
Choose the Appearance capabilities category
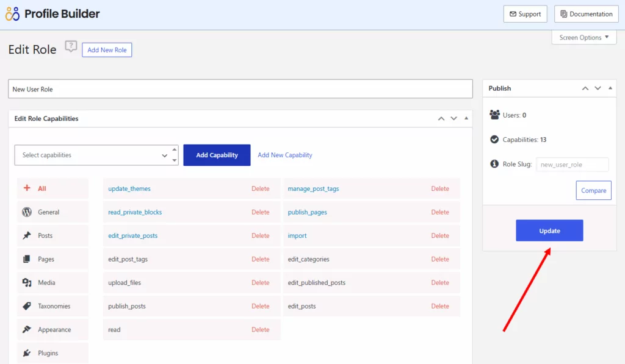(x=52, y=329)
